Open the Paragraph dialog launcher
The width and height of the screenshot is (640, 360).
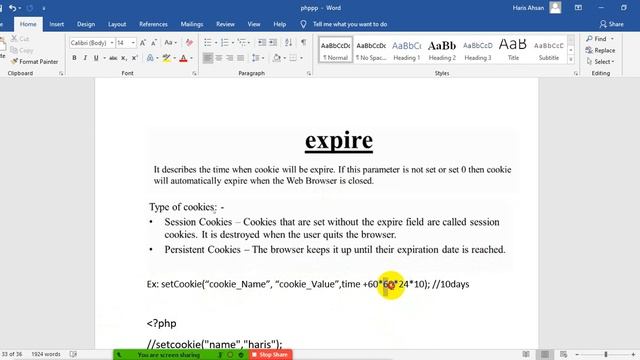pyautogui.click(x=309, y=73)
